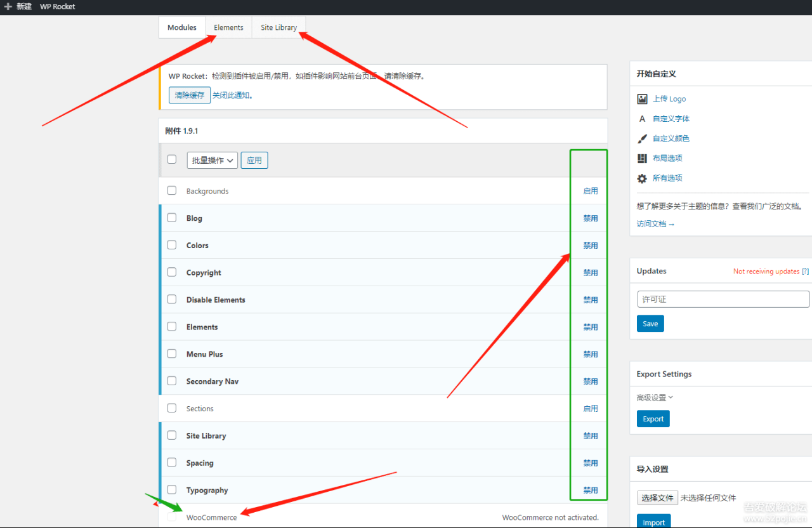Open the 批量操作 bulk actions dropdown
This screenshot has height=528, width=812.
coord(213,161)
